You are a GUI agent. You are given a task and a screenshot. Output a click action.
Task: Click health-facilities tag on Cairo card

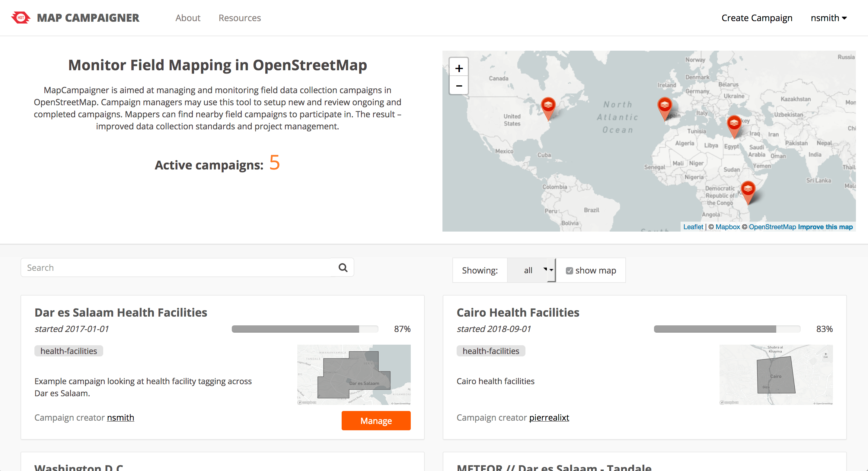pos(491,351)
